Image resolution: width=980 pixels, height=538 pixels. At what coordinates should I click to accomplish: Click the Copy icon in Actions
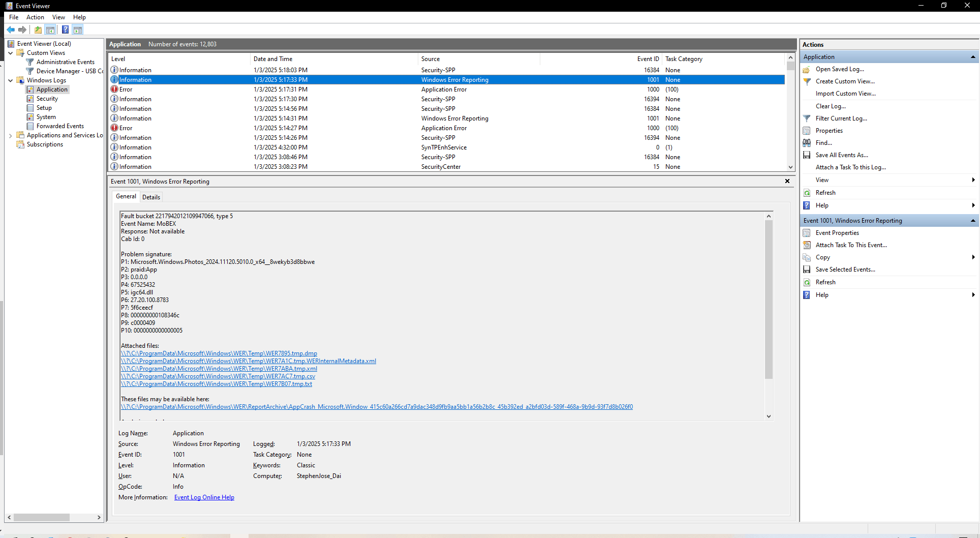[x=807, y=257]
